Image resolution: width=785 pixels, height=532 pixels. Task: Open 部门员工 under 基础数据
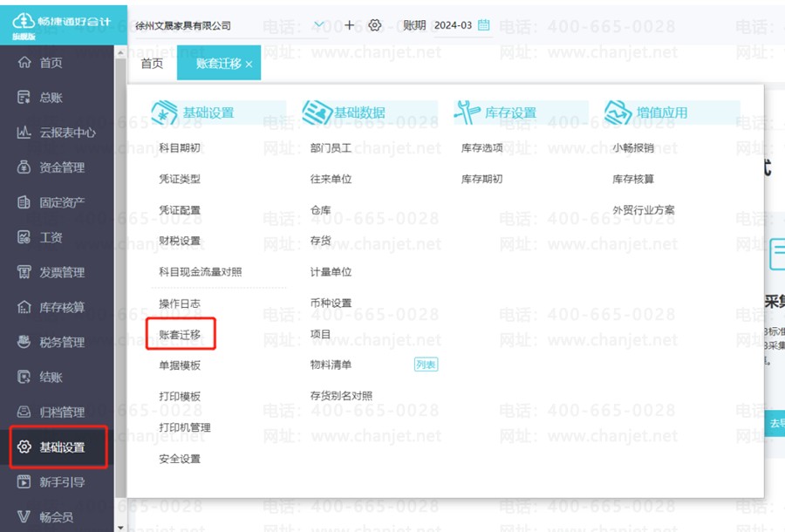pyautogui.click(x=331, y=147)
